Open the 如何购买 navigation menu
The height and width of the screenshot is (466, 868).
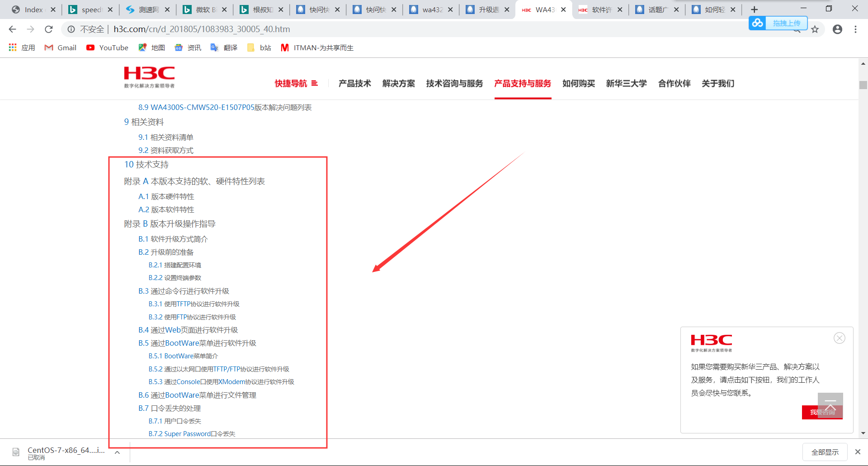[579, 83]
